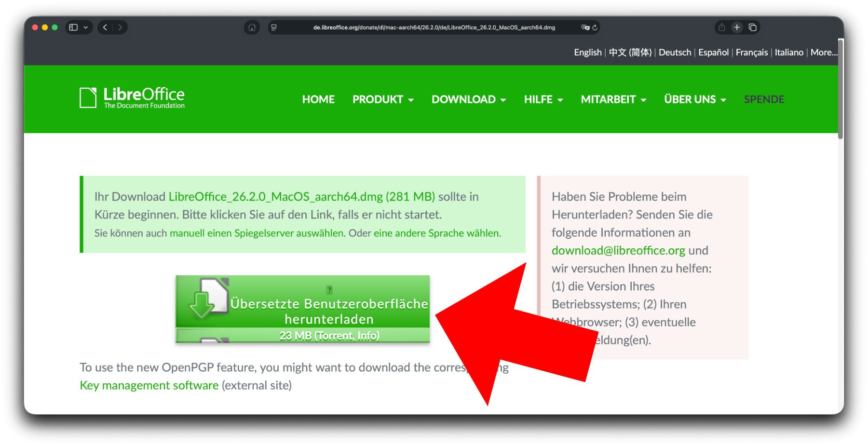Screen dimensions: 868x446
Task: Open the HILFE menu
Action: point(543,99)
